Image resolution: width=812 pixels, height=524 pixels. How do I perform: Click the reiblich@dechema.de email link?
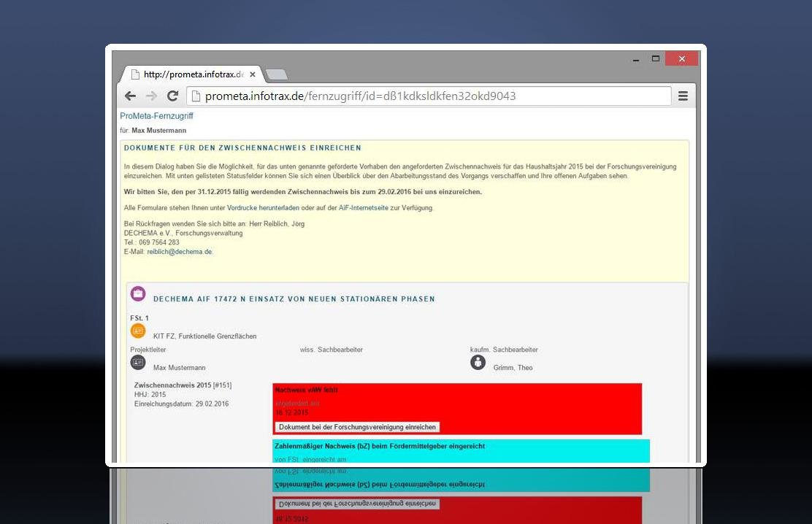[180, 252]
